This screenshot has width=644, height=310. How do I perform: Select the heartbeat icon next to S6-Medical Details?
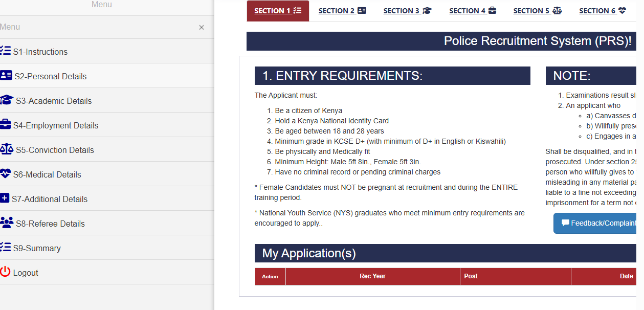click(x=6, y=173)
